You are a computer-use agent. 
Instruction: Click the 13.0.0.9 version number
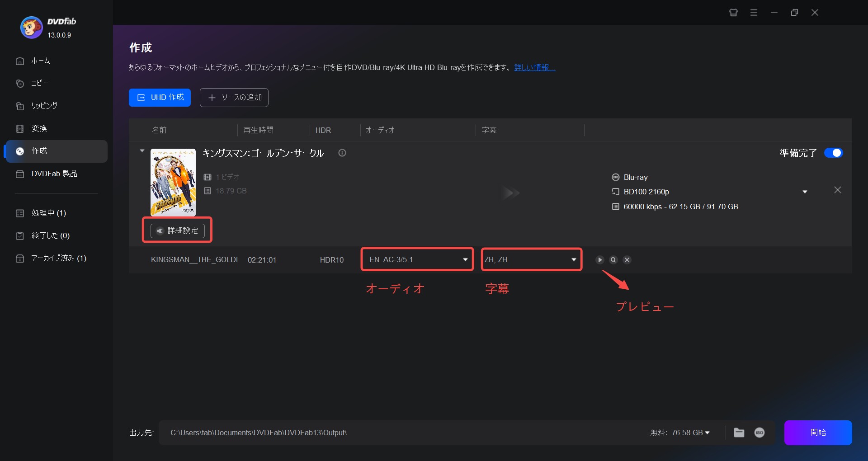[x=59, y=35]
